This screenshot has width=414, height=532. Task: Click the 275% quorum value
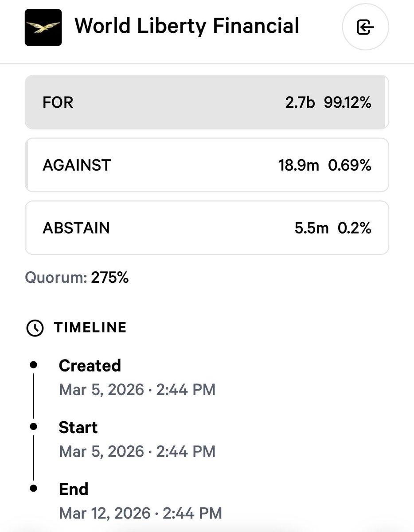(110, 278)
